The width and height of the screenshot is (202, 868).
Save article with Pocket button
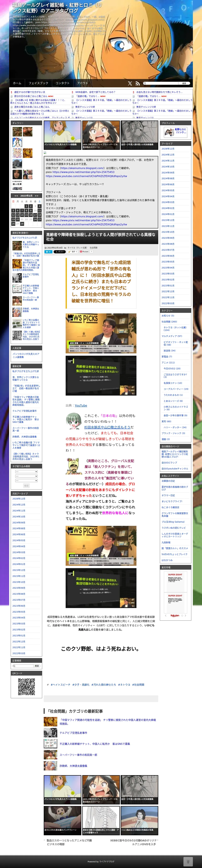point(84,252)
